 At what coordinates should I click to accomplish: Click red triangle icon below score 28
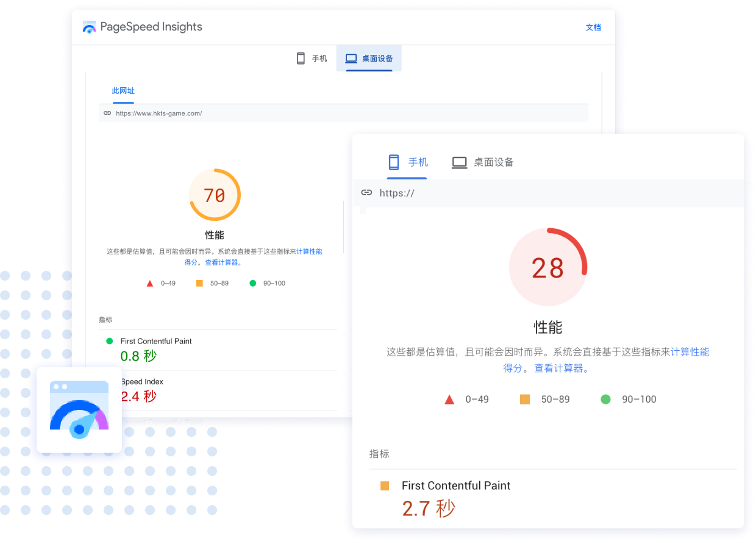coord(449,400)
